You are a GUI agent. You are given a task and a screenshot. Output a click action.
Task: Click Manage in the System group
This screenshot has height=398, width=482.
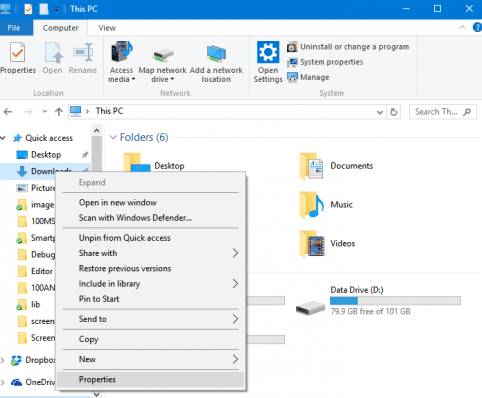click(x=308, y=77)
